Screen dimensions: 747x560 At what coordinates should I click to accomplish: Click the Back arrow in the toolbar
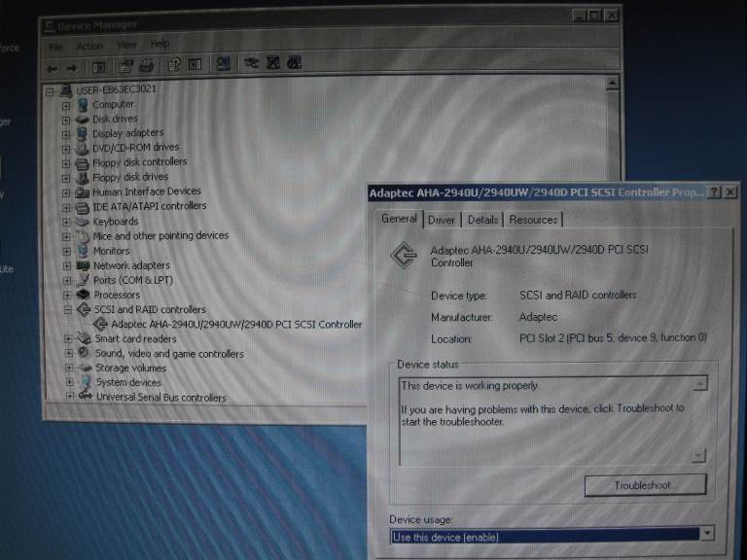coord(53,67)
